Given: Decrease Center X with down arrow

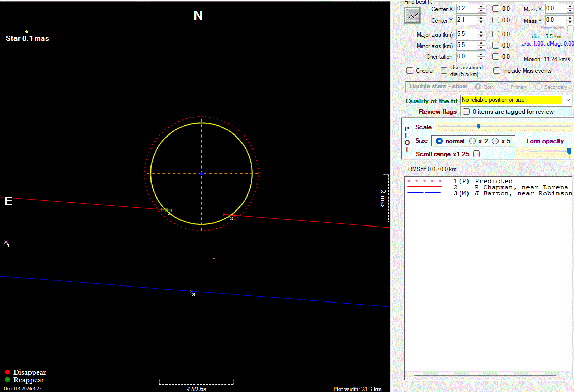Looking at the screenshot, I should (x=482, y=11).
